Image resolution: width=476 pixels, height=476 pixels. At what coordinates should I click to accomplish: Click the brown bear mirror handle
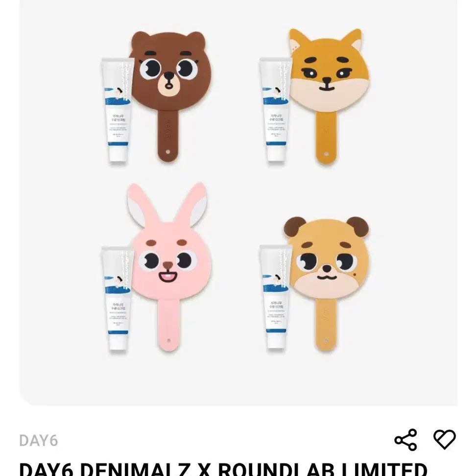pos(168,136)
